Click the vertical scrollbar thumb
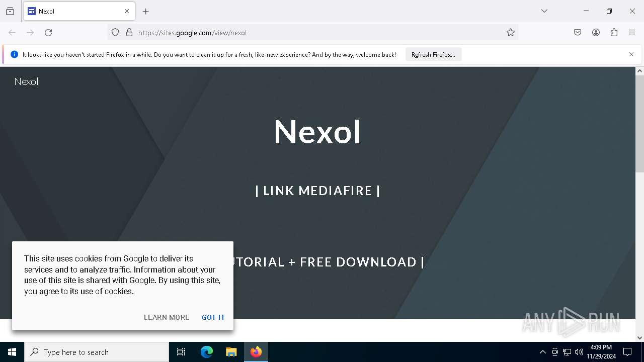This screenshot has height=362, width=644. click(x=639, y=124)
